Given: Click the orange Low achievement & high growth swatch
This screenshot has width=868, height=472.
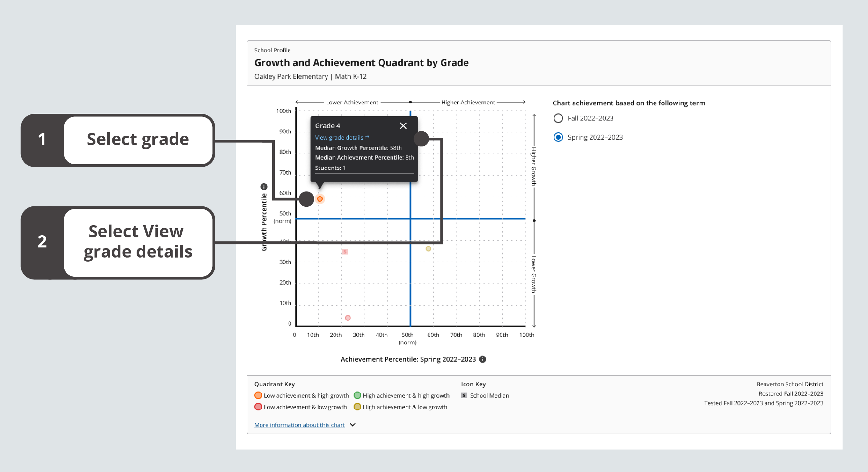Looking at the screenshot, I should click(x=258, y=396).
